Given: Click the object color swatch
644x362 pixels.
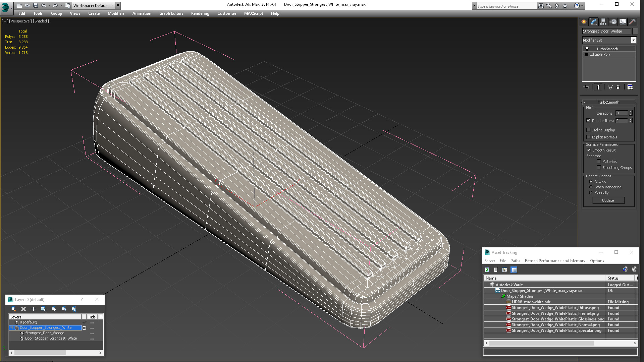Looking at the screenshot, I should pyautogui.click(x=635, y=31).
